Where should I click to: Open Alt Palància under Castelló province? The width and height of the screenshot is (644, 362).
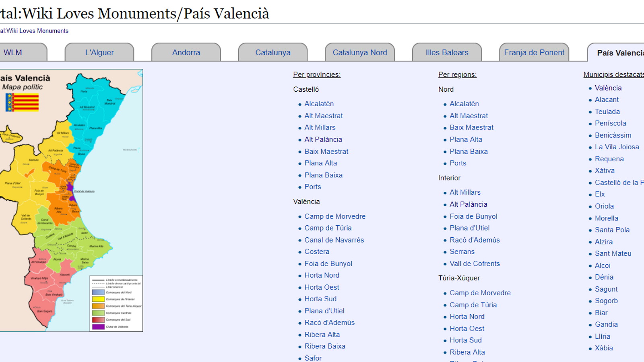[x=323, y=140]
